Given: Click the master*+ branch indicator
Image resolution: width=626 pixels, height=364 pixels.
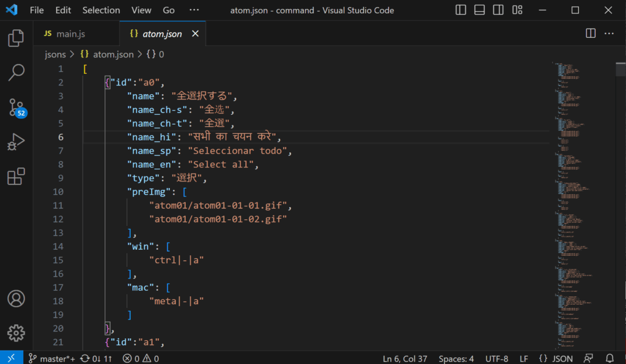Looking at the screenshot, I should pyautogui.click(x=52, y=359).
